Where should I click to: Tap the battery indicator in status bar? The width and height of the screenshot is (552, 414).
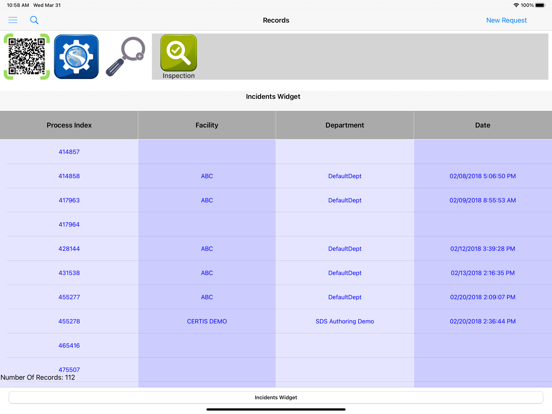[540, 5]
